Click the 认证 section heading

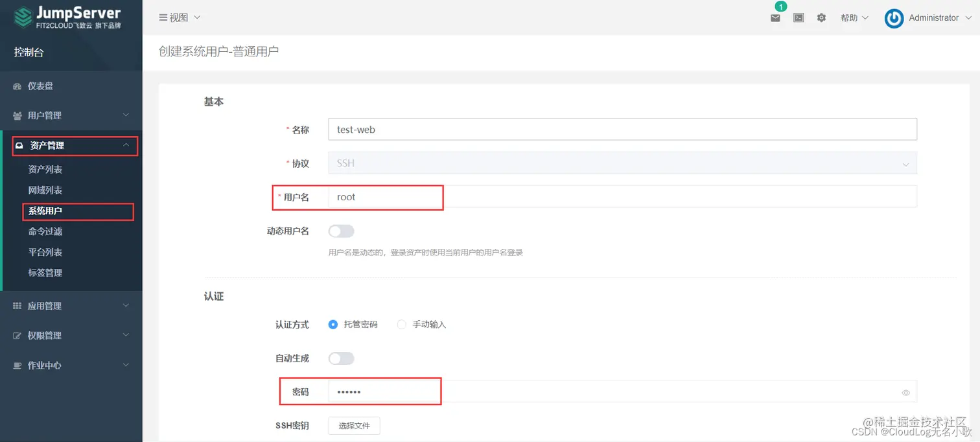pos(214,296)
